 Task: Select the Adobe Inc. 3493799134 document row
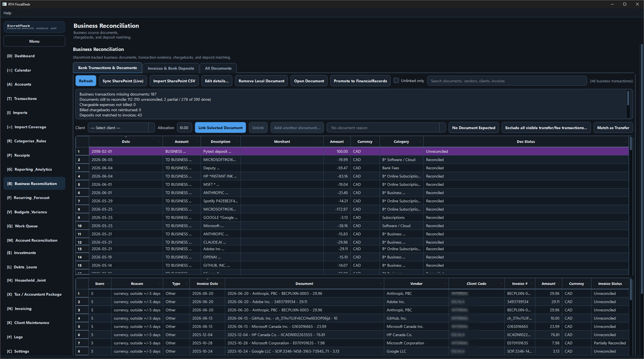(352, 302)
